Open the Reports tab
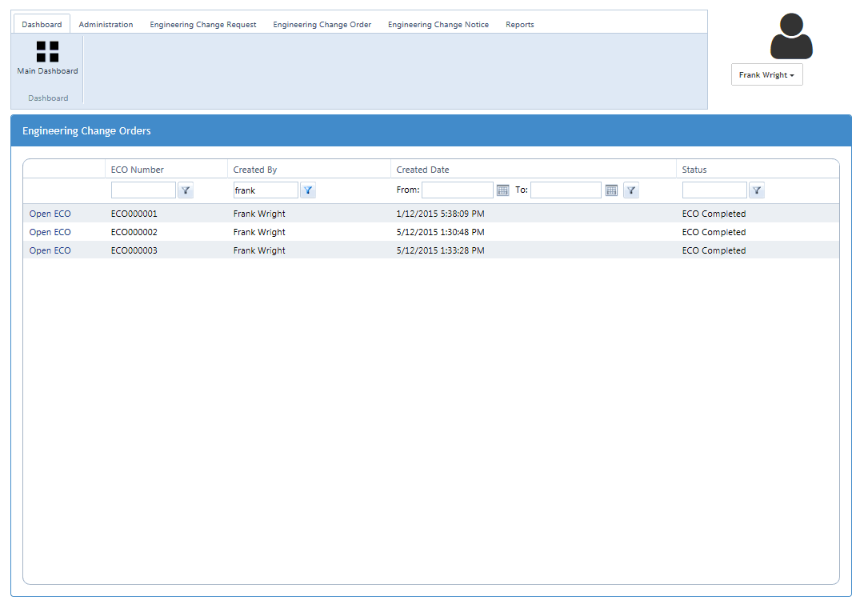The image size is (864, 616). (520, 24)
